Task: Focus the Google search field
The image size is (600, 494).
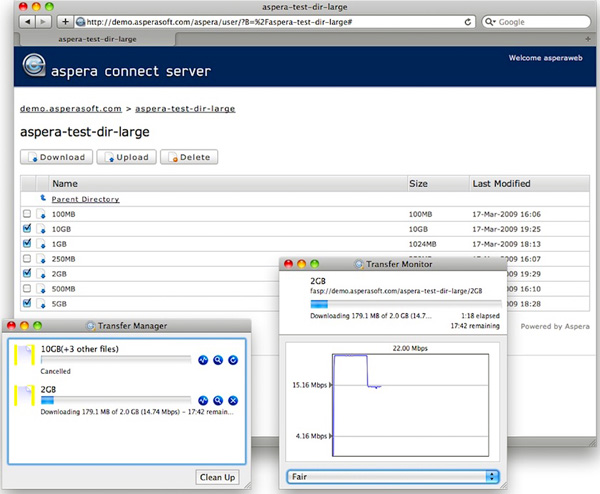Action: click(538, 21)
